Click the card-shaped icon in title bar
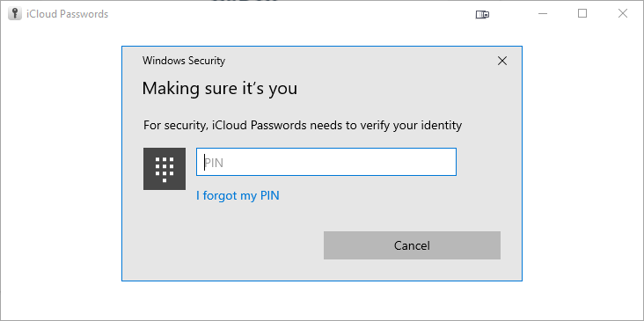 tap(482, 14)
